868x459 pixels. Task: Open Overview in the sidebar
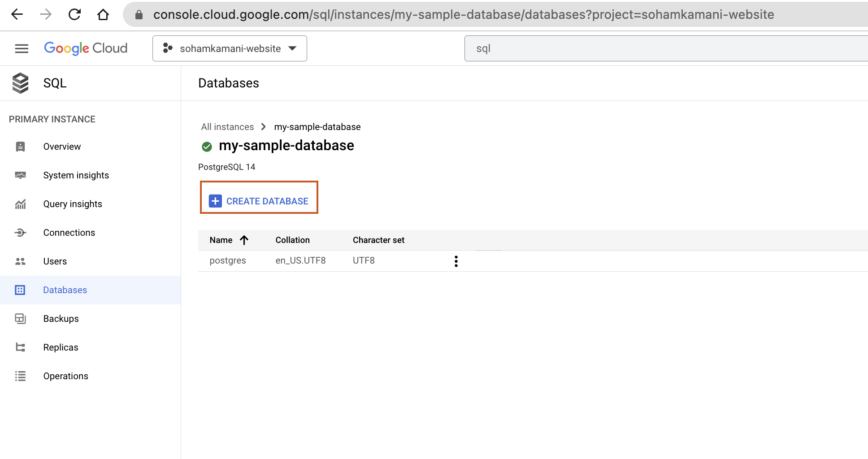coord(62,147)
